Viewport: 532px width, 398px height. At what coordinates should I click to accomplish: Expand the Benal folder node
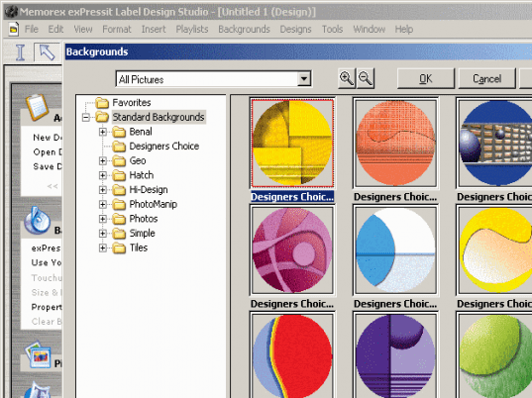tap(103, 132)
